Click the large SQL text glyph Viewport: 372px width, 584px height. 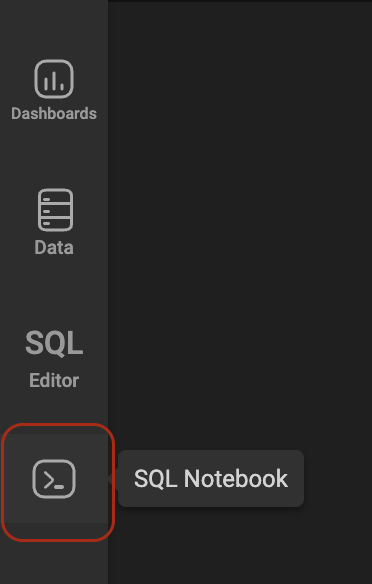click(54, 343)
